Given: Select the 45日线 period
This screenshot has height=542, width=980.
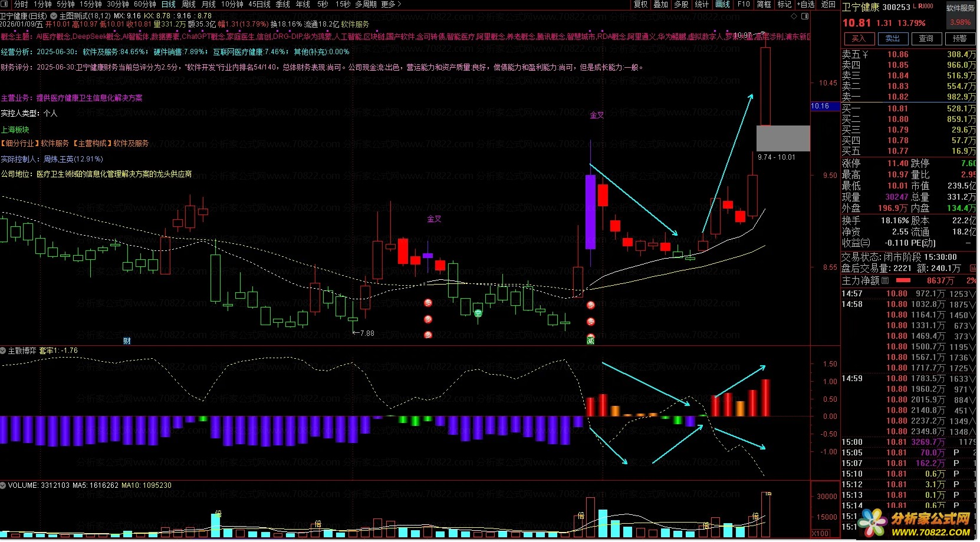Looking at the screenshot, I should coord(259,4).
